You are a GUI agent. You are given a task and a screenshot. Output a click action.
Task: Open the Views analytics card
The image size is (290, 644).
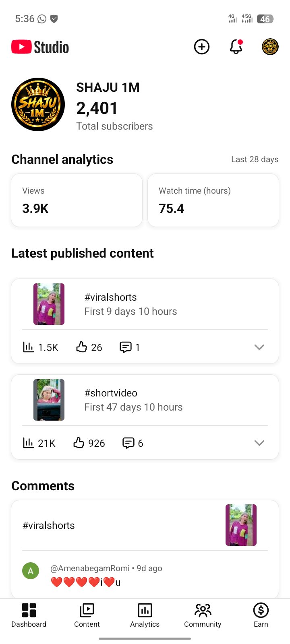[77, 200]
